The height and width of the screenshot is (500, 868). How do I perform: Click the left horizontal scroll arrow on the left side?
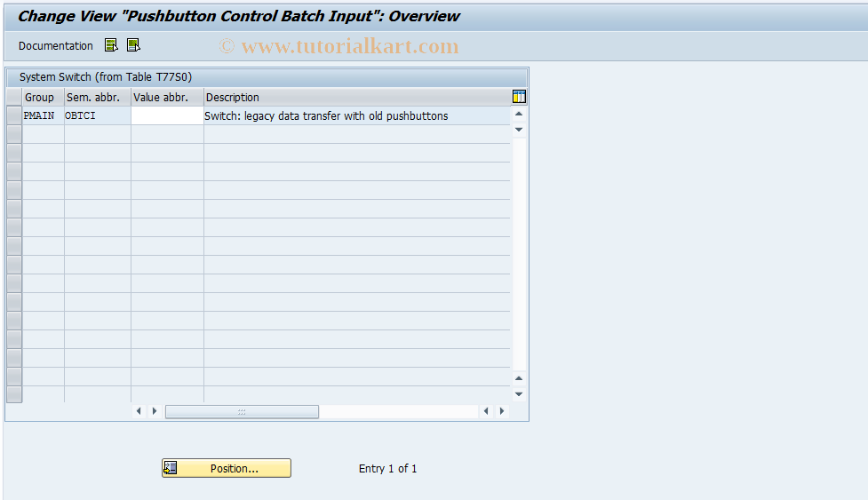tap(139, 411)
